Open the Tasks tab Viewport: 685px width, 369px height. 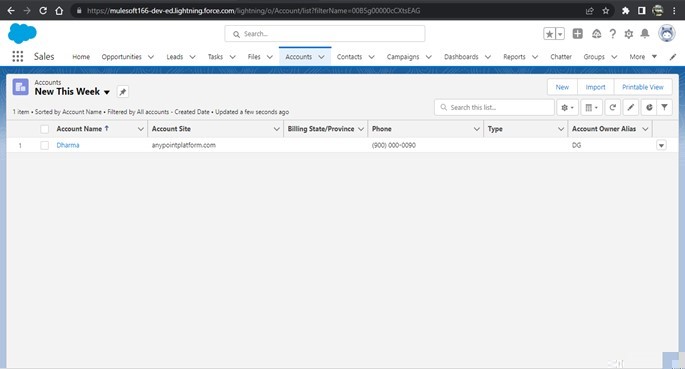215,57
